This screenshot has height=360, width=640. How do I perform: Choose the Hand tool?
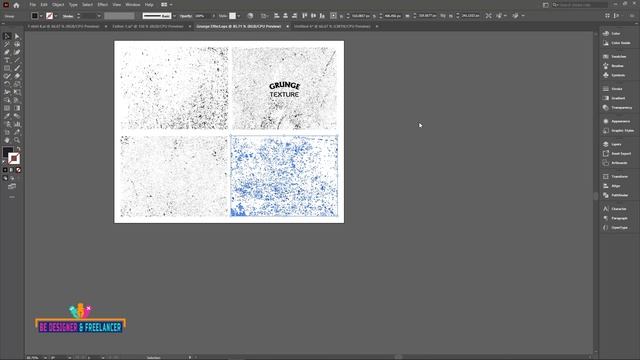point(7,140)
